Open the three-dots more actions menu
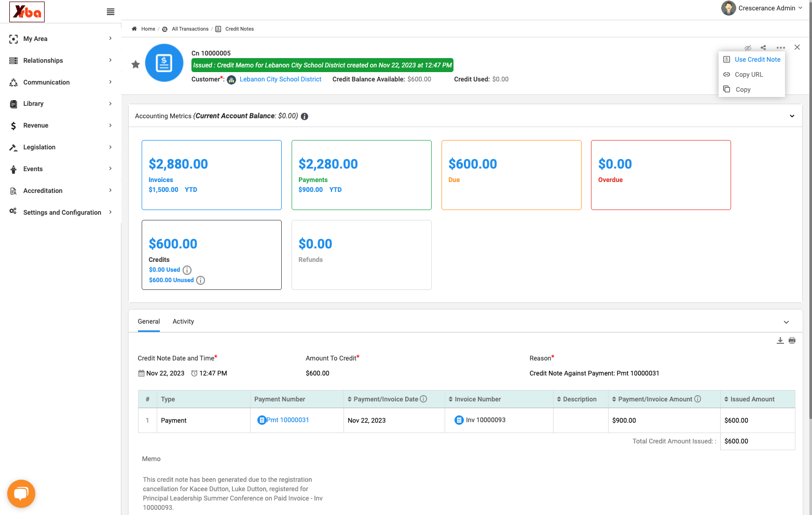Image resolution: width=812 pixels, height=515 pixels. [781, 48]
